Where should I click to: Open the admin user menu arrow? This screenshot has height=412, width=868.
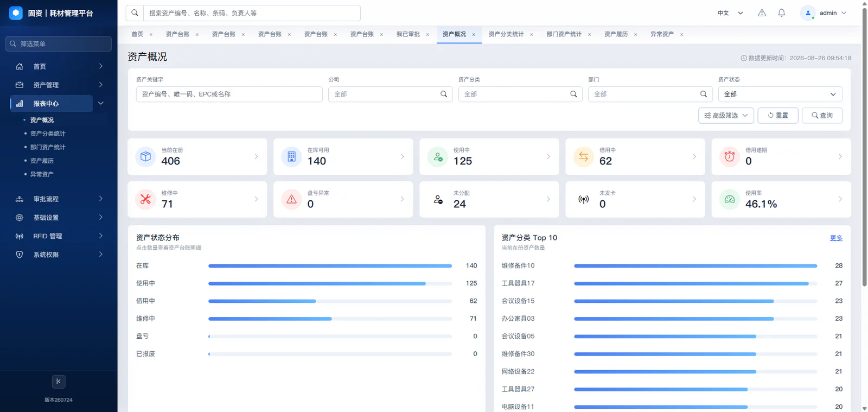[844, 13]
